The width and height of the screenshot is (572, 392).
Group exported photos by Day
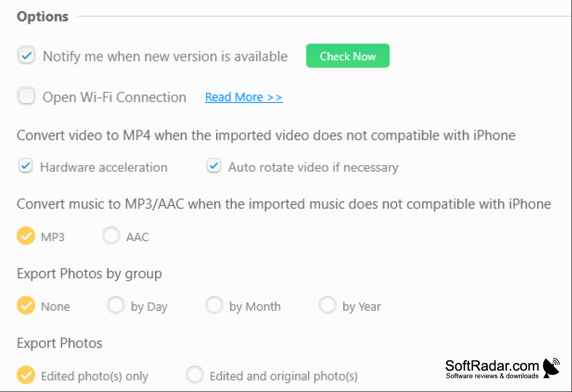coord(116,305)
